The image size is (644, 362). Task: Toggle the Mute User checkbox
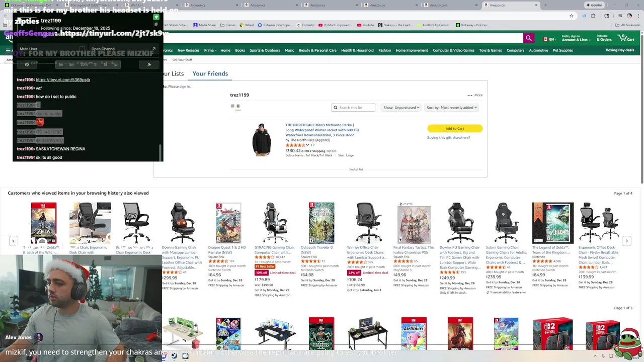82,49
